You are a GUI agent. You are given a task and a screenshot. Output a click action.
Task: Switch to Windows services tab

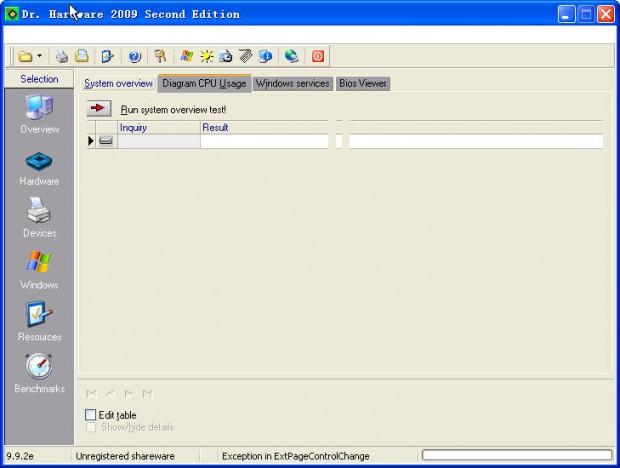[293, 83]
